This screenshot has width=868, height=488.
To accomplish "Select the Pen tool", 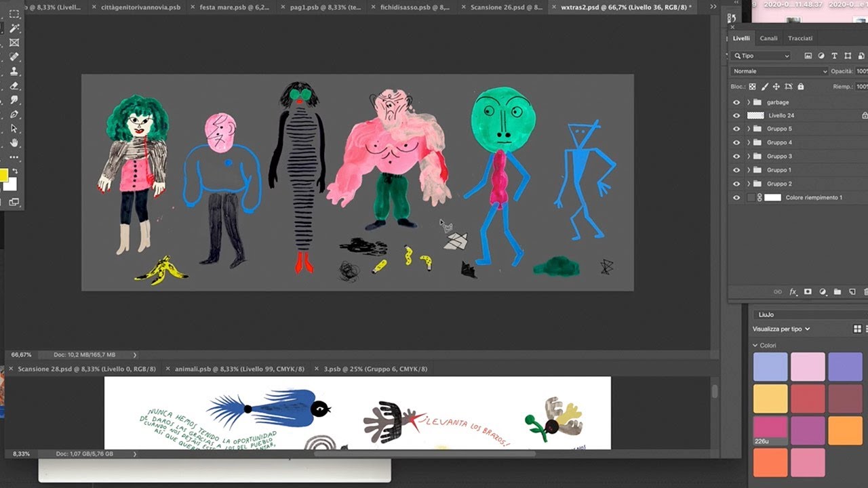I will (x=14, y=114).
